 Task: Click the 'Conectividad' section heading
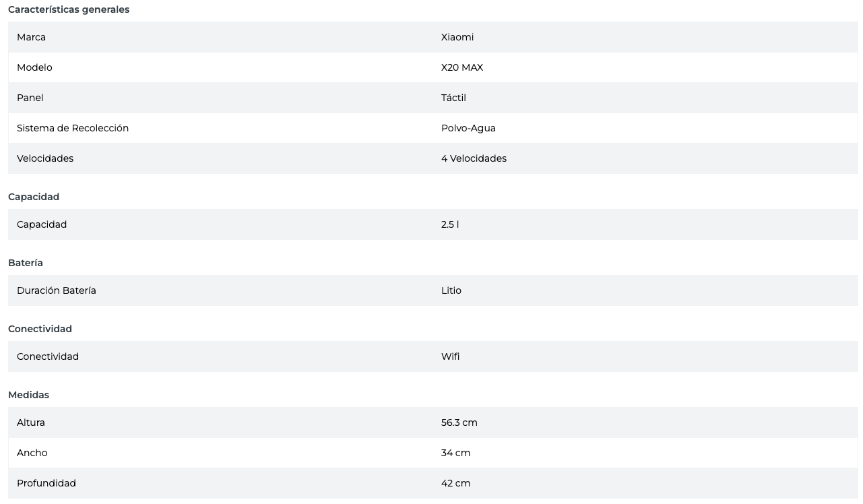[40, 329]
